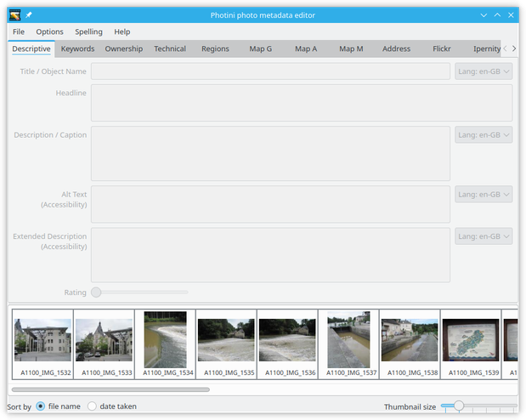Open Extended Description language dropdown
The image size is (526, 420).
[x=484, y=236]
